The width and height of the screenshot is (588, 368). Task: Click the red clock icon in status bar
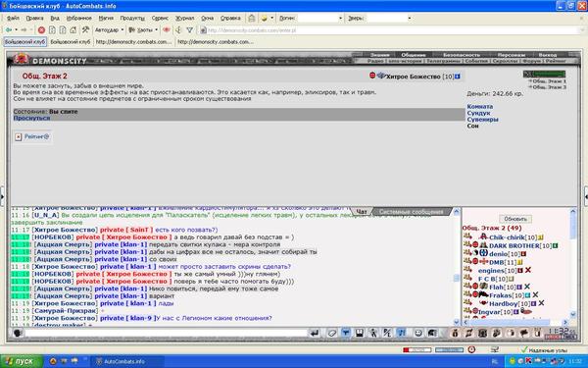(x=471, y=349)
